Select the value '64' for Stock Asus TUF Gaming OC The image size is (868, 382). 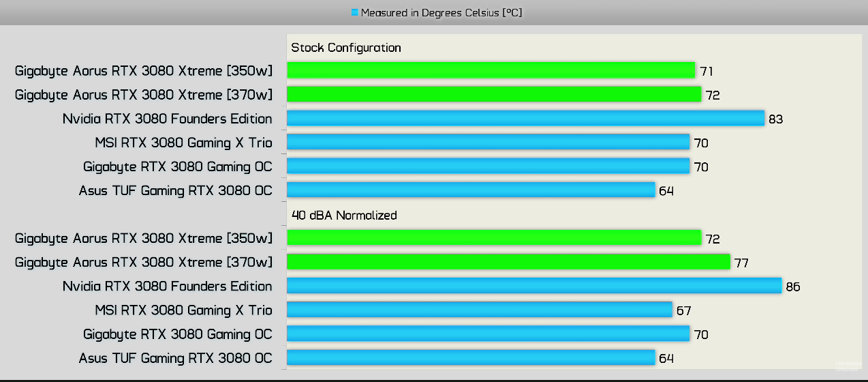666,191
